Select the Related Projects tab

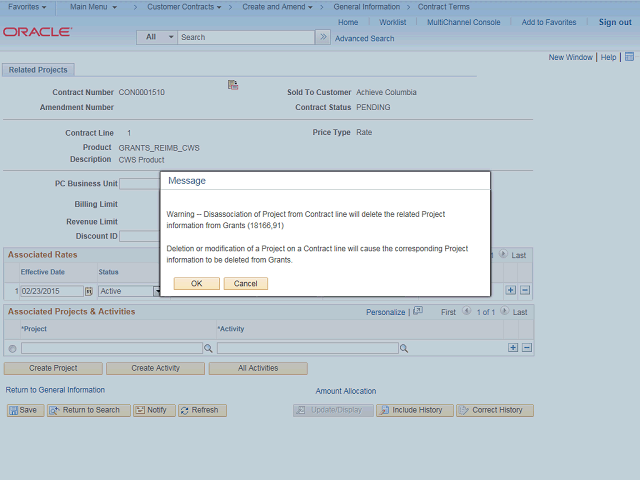click(38, 70)
